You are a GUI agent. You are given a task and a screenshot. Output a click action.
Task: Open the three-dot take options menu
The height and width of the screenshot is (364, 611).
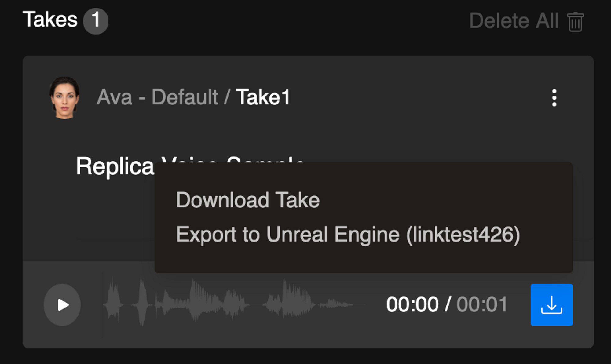click(554, 98)
